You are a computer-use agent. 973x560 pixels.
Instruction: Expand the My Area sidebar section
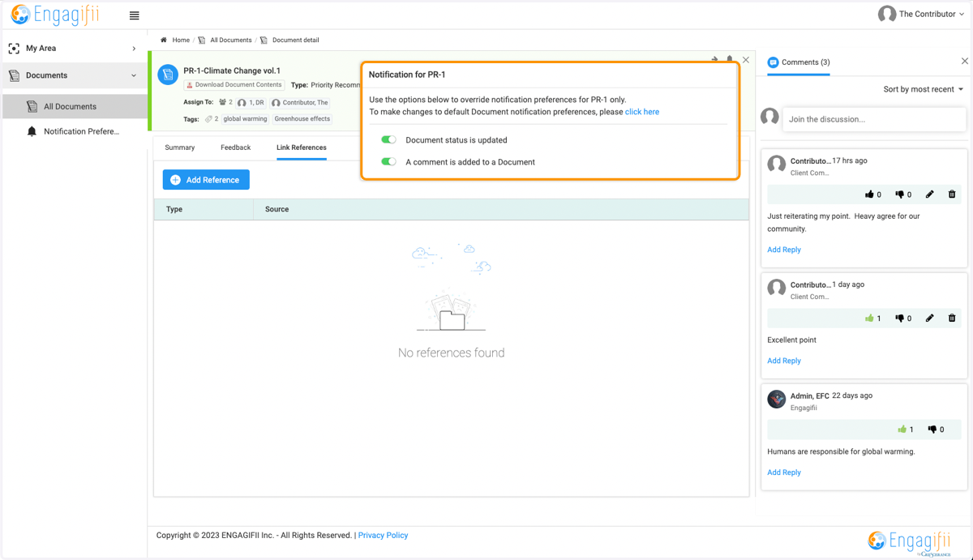[74, 49]
